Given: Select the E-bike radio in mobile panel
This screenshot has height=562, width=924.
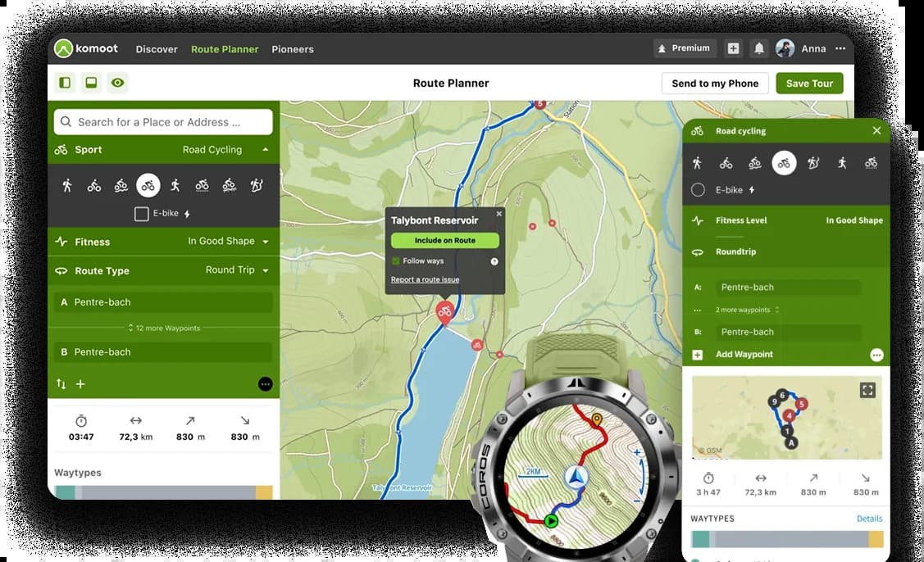Looking at the screenshot, I should [698, 190].
